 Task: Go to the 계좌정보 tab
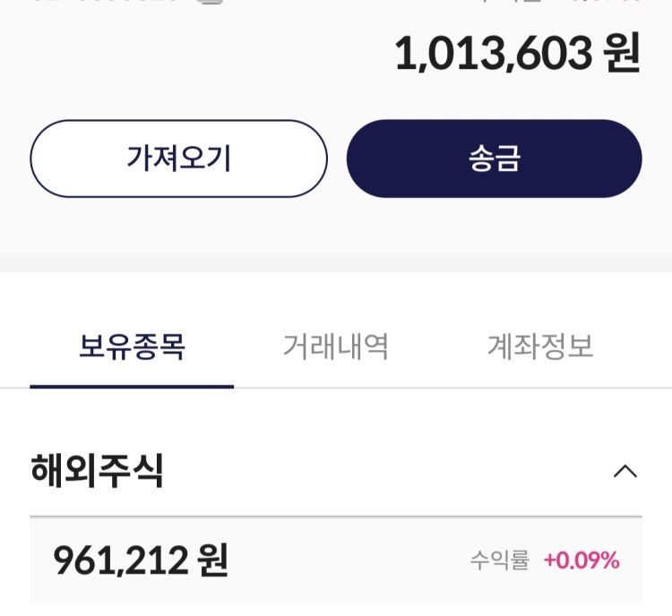click(539, 346)
